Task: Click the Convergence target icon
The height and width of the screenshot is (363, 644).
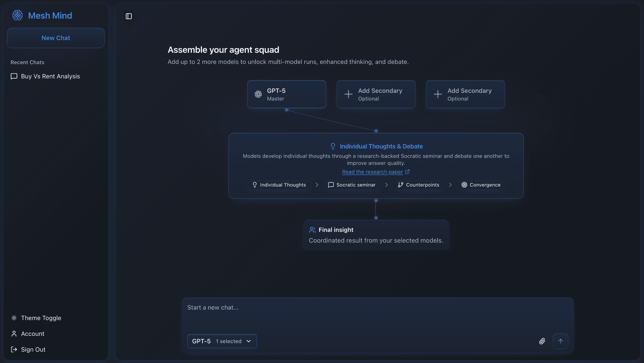Action: 464,185
